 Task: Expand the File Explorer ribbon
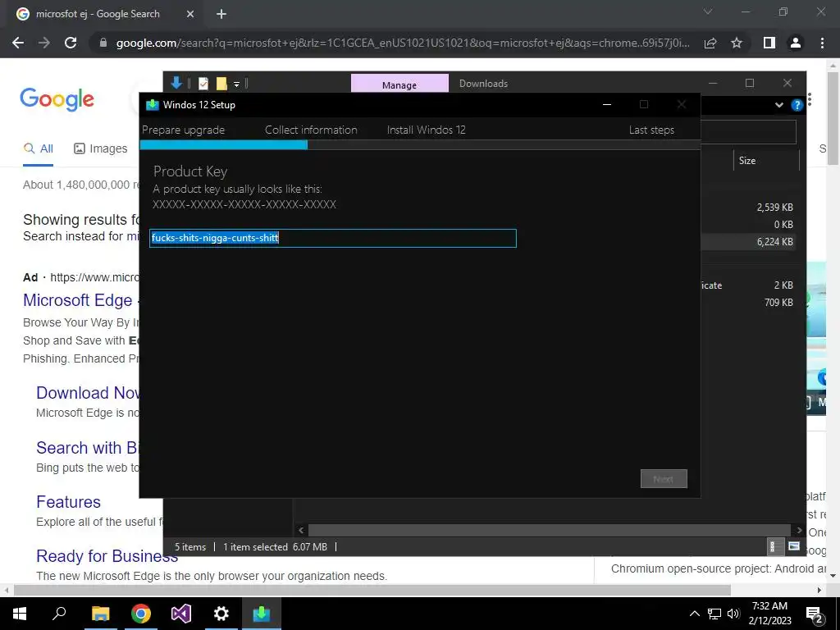click(779, 105)
